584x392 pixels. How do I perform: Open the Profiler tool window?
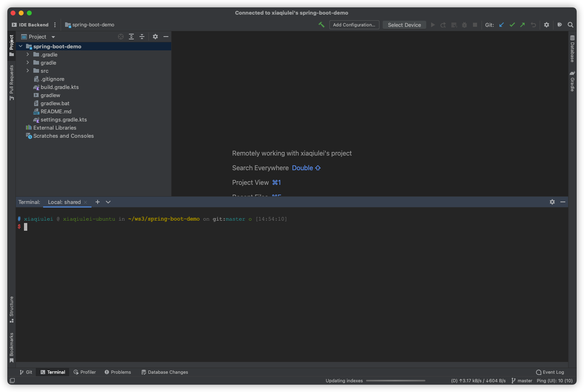click(85, 372)
